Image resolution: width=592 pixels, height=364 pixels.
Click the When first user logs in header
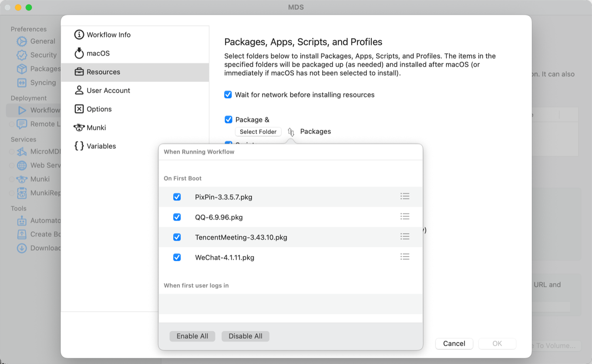coord(196,285)
